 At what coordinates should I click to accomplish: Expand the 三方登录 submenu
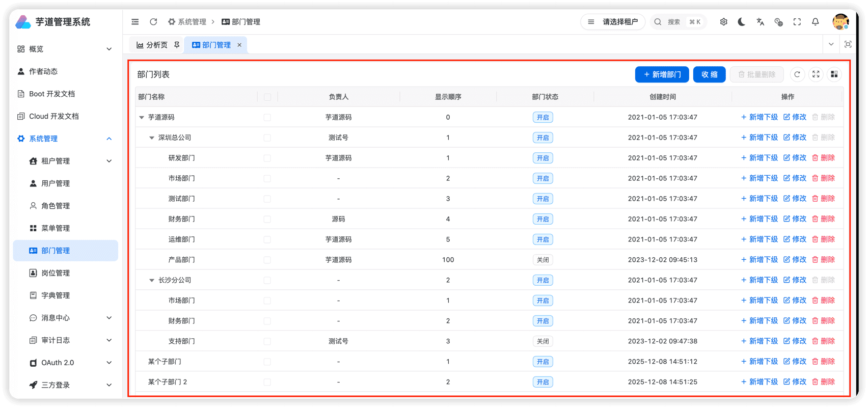click(65, 385)
